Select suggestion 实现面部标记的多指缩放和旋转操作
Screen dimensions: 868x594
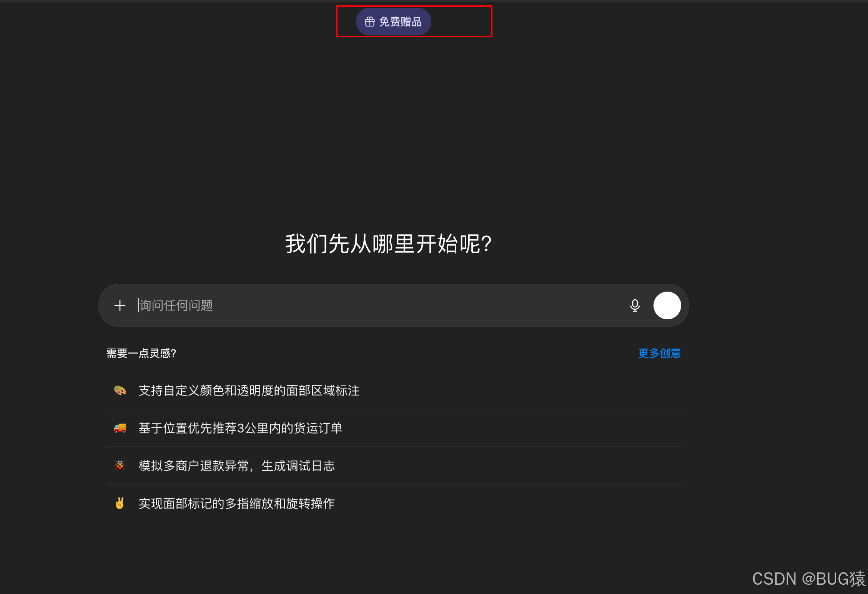coord(394,504)
